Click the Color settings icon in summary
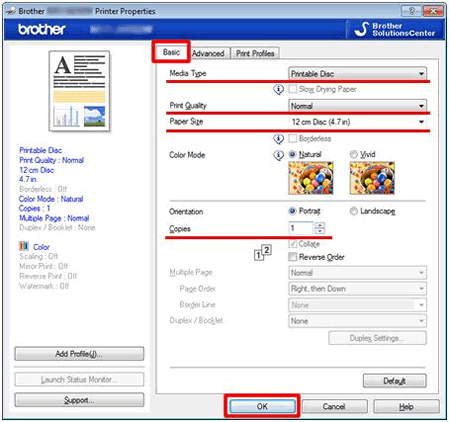 [x=24, y=246]
